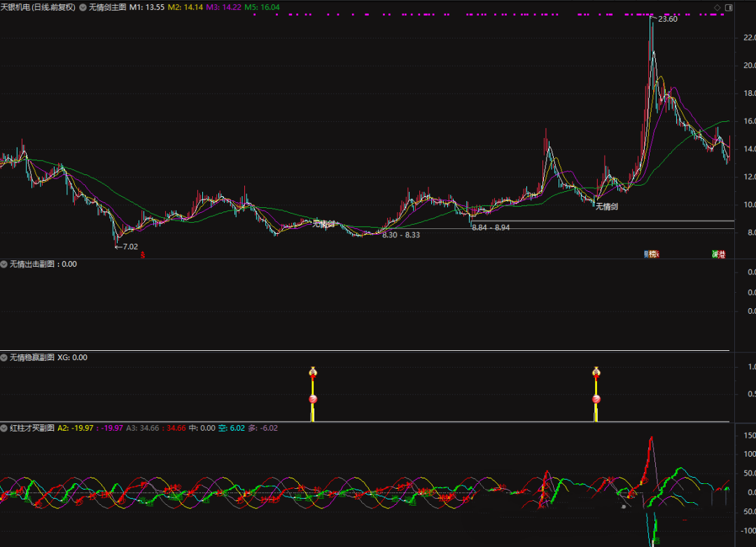The width and height of the screenshot is (756, 547).
Task: Click the 23.60 high price label
Action: click(x=667, y=19)
